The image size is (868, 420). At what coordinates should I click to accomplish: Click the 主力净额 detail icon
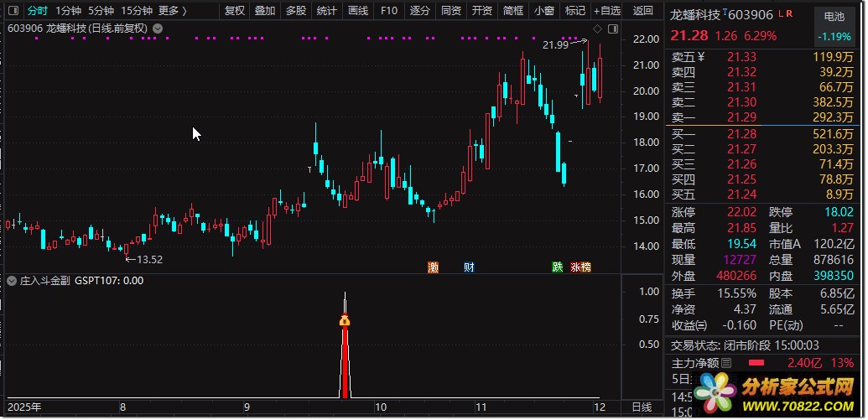point(727,364)
